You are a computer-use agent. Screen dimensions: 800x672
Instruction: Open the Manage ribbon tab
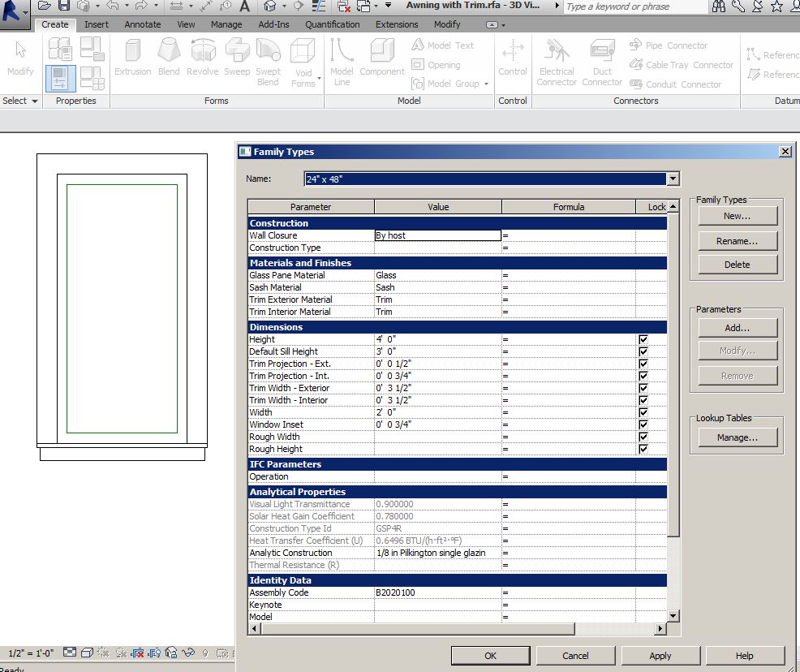coord(226,24)
